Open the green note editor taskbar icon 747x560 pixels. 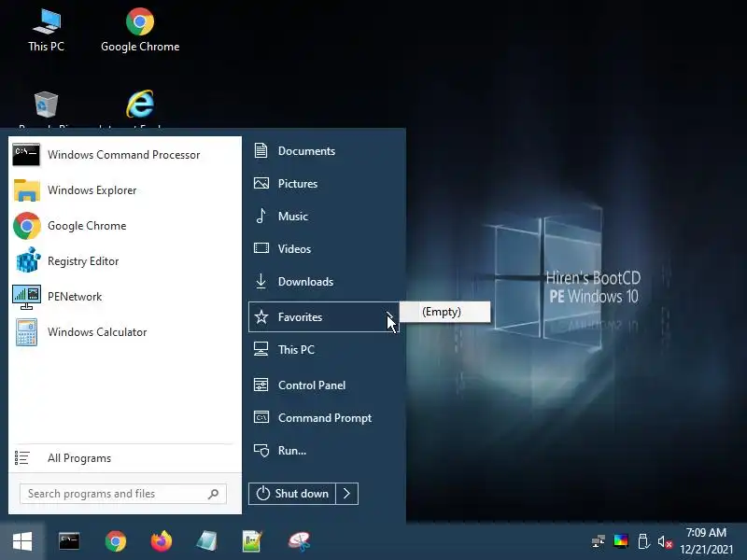click(x=252, y=541)
